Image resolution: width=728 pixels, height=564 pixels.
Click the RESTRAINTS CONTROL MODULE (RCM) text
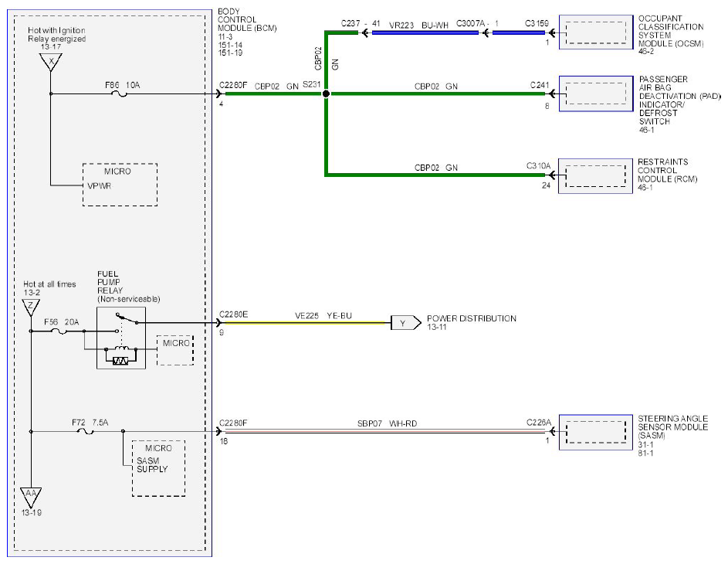pos(667,170)
